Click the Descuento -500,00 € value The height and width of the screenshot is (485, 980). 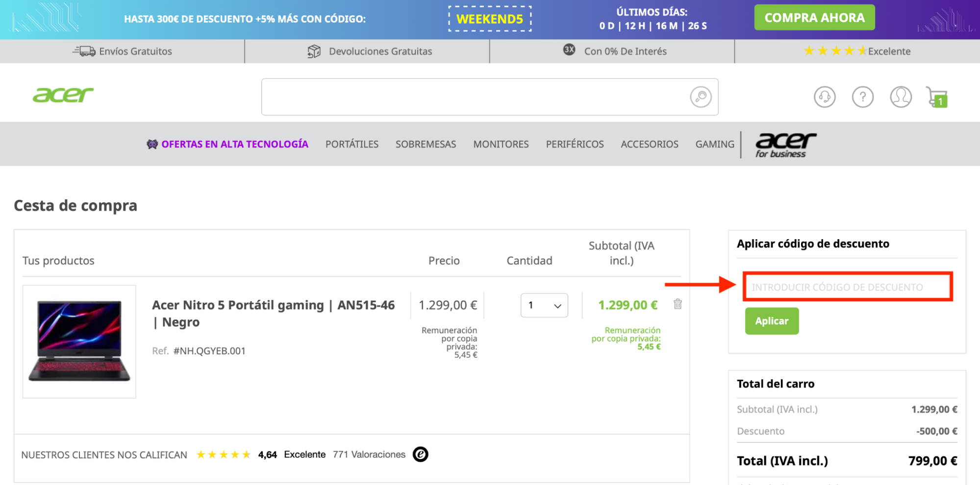click(x=936, y=431)
